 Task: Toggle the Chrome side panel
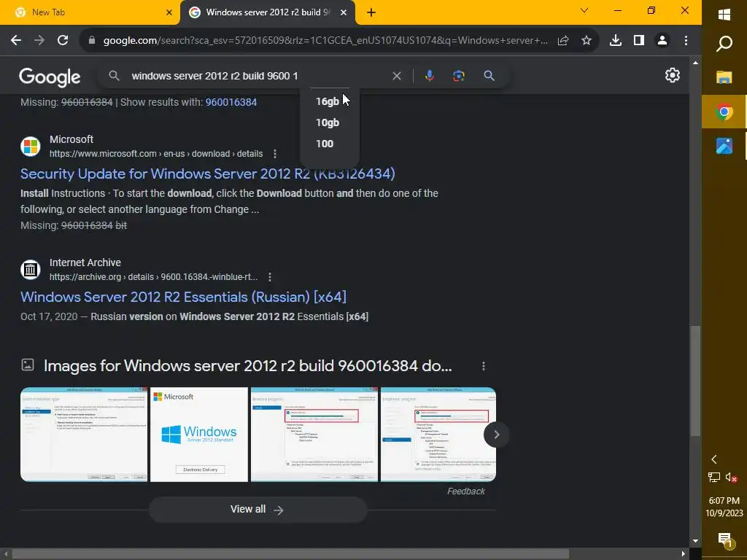[639, 41]
